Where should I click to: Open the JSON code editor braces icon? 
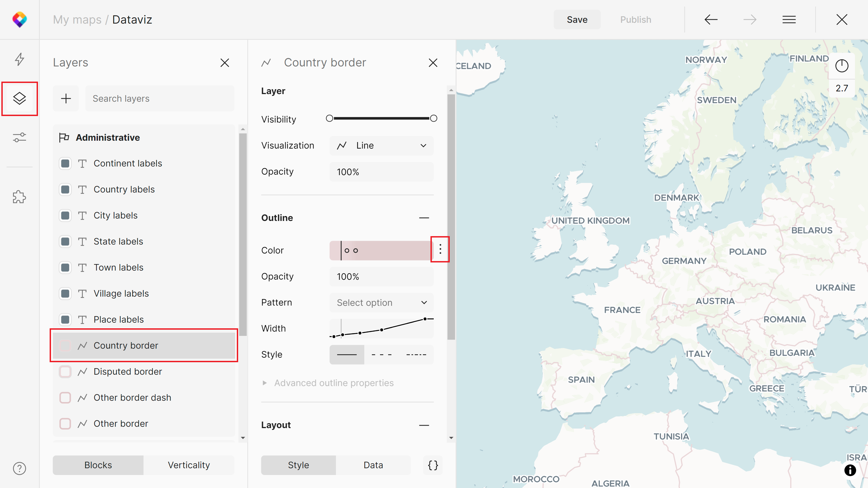point(433,465)
